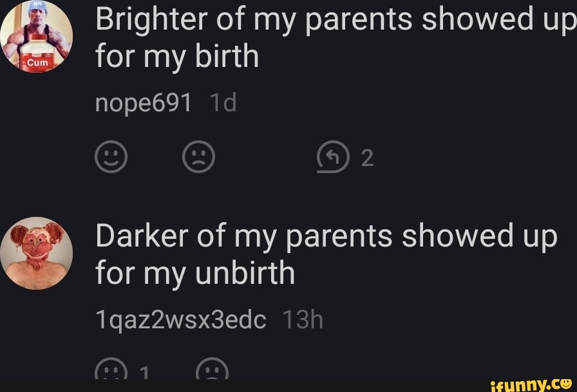577x392 pixels.
Task: Open the username 1qaz2wsx3edc
Action: pos(180,319)
